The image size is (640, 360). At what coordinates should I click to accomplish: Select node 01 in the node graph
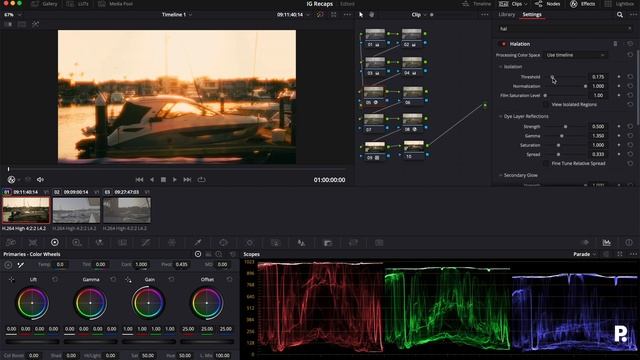pyautogui.click(x=375, y=38)
